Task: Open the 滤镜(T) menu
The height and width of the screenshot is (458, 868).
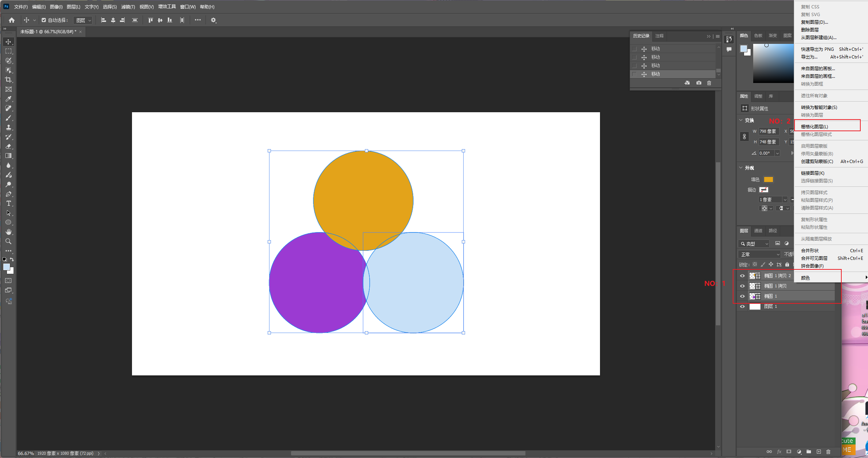Action: [x=128, y=7]
